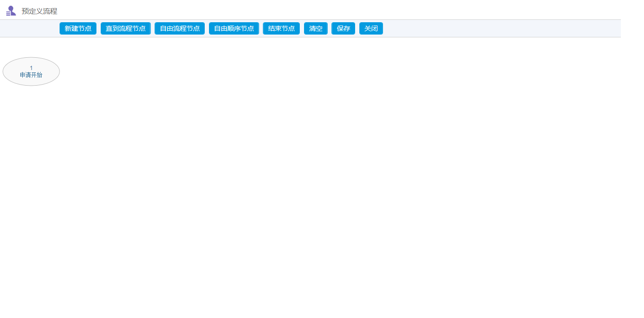644x318 pixels.
Task: Click the 新建节点 button
Action: click(x=78, y=28)
